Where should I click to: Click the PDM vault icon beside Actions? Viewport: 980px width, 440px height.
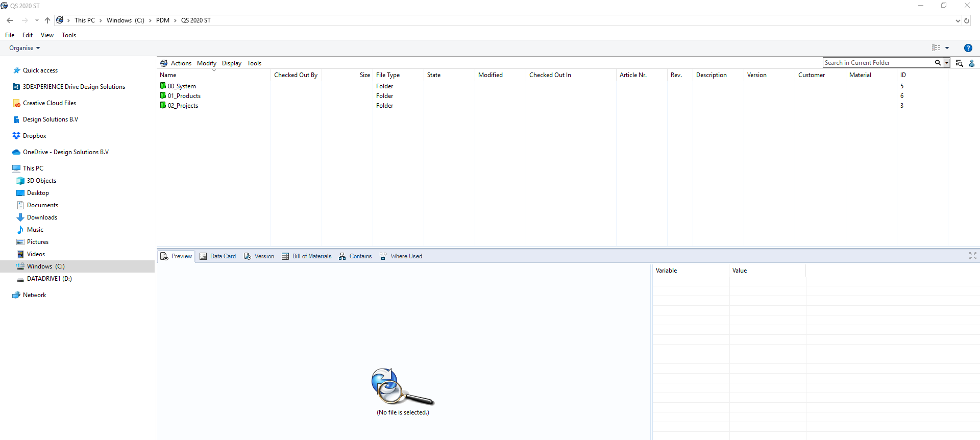click(x=164, y=63)
